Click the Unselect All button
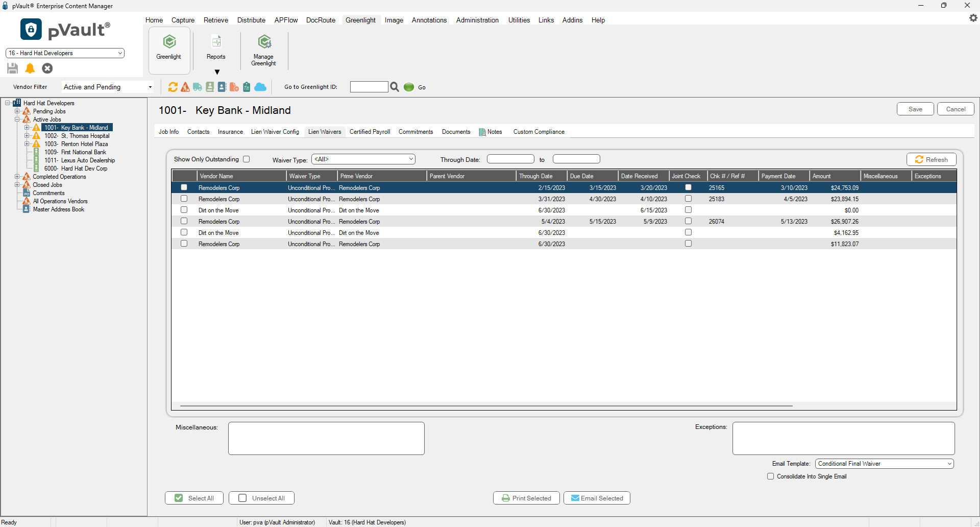Viewport: 980px width, 527px height. (261, 498)
